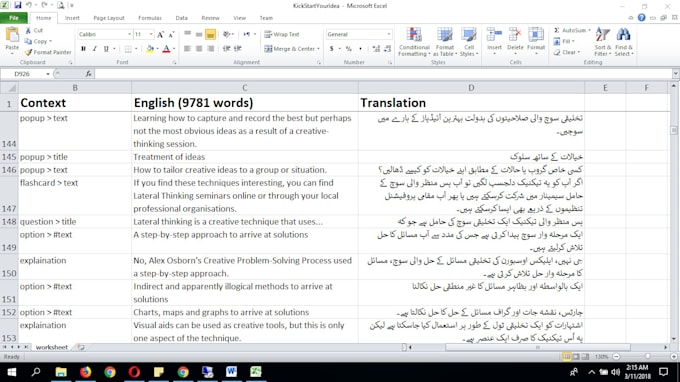Switch to View tab

click(239, 18)
